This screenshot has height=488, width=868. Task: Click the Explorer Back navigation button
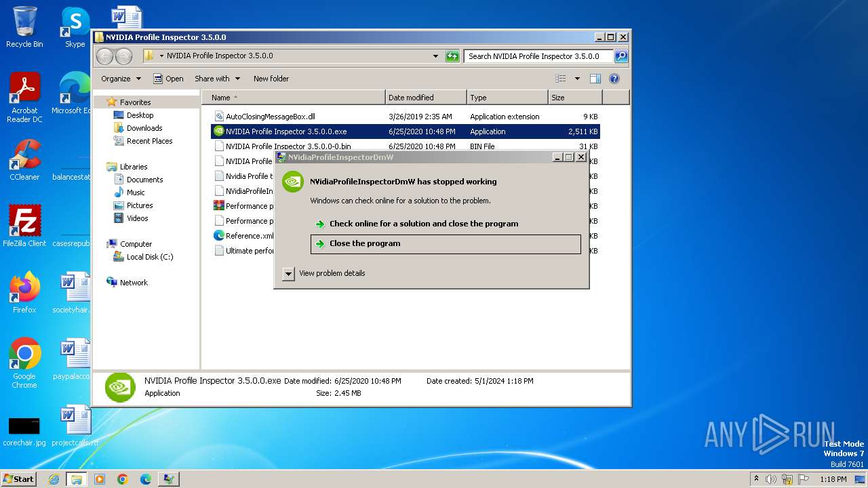coord(104,56)
